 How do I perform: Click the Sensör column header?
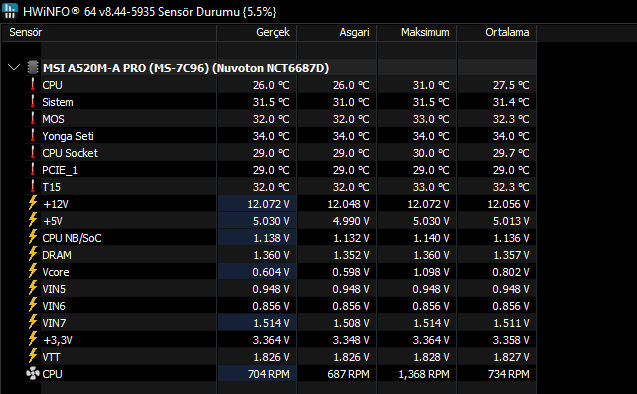(109, 32)
